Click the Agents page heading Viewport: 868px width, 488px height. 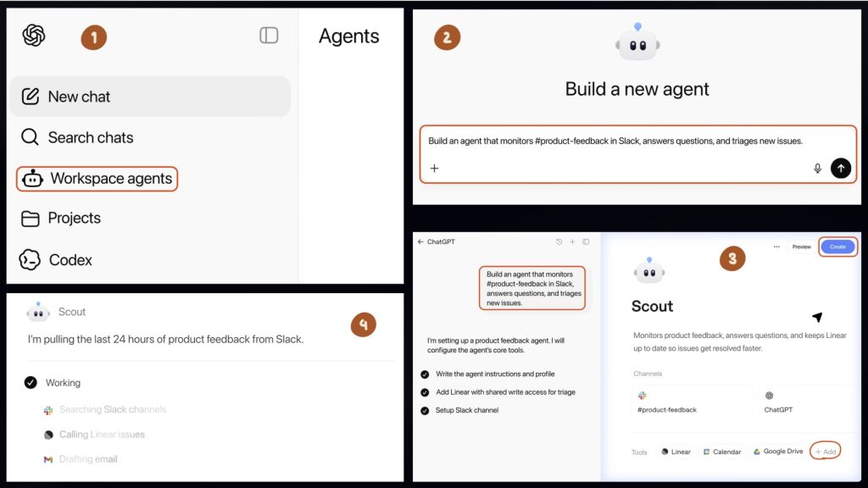[348, 36]
